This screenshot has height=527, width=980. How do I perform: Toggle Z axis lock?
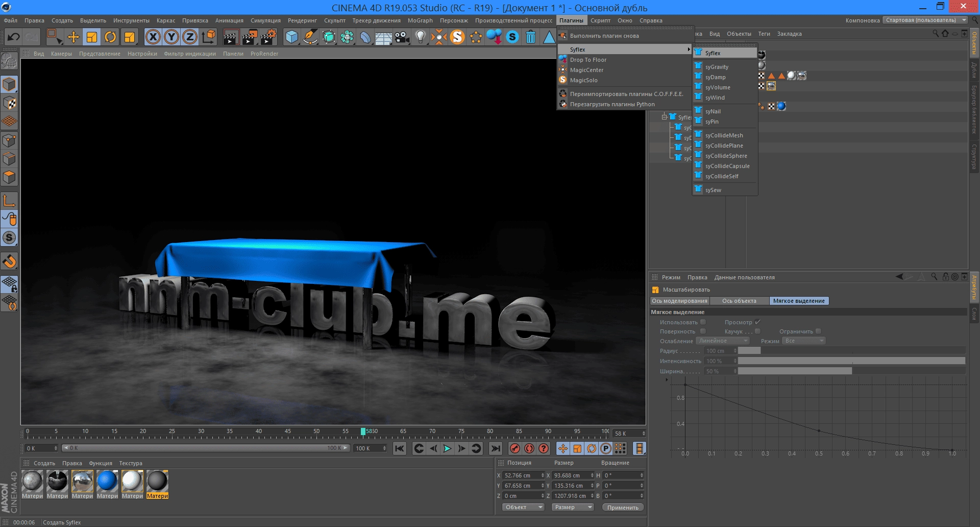tap(190, 37)
